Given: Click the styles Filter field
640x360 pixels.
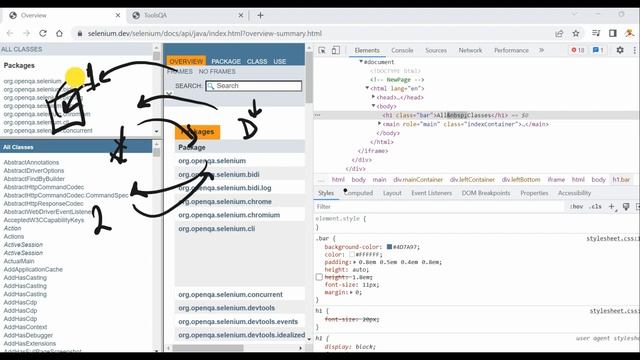Looking at the screenshot, I should pos(440,207).
